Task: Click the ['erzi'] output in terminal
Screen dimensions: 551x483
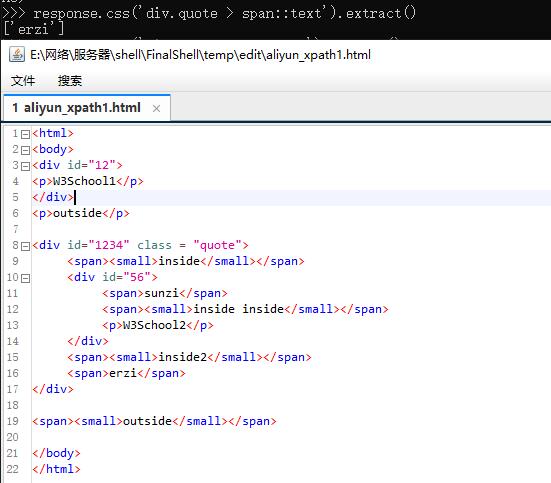Action: (x=34, y=29)
